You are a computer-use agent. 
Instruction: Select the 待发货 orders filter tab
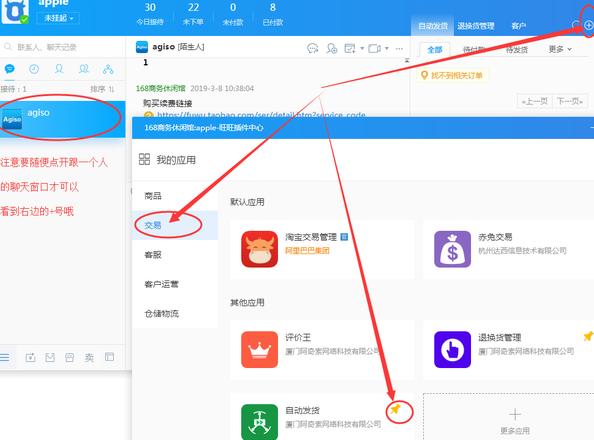pyautogui.click(x=517, y=49)
